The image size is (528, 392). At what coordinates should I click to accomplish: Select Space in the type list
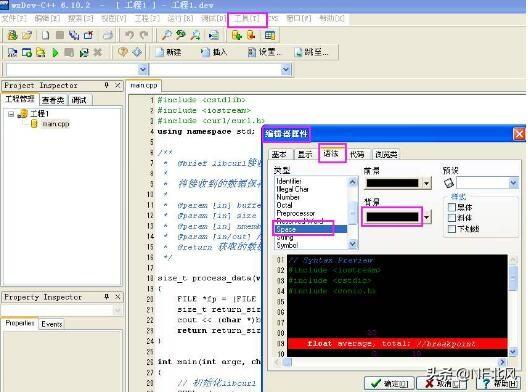click(x=311, y=229)
